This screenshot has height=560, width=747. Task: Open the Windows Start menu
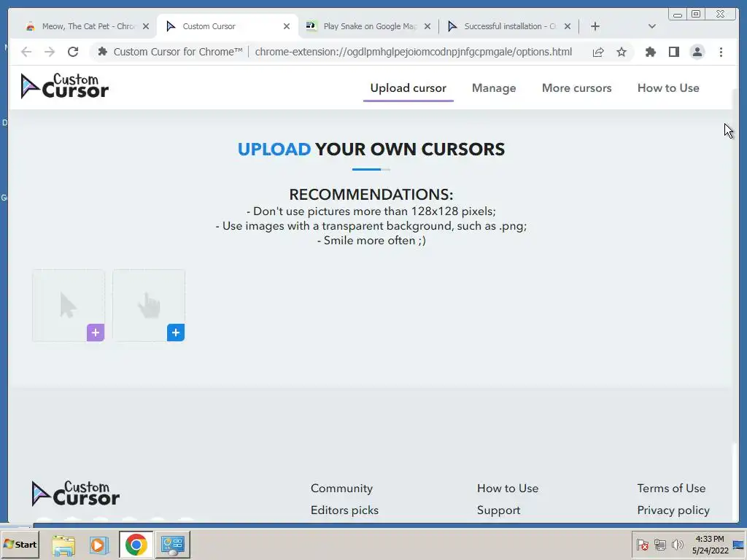click(x=20, y=544)
